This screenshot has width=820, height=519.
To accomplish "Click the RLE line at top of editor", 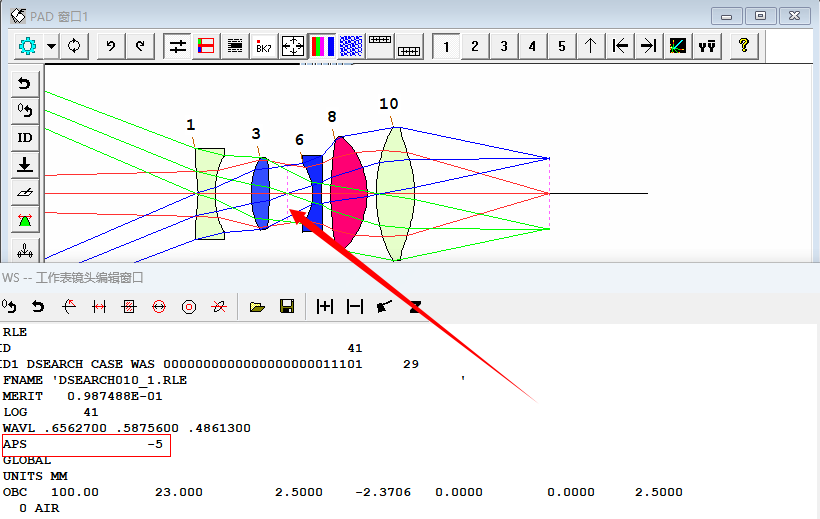I will point(15,332).
